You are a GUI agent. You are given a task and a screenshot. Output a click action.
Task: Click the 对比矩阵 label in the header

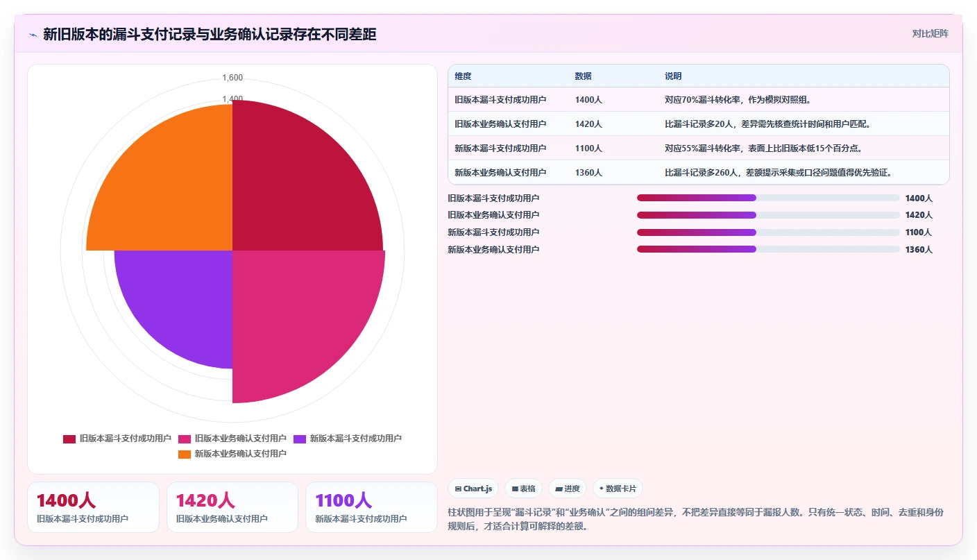pos(930,33)
